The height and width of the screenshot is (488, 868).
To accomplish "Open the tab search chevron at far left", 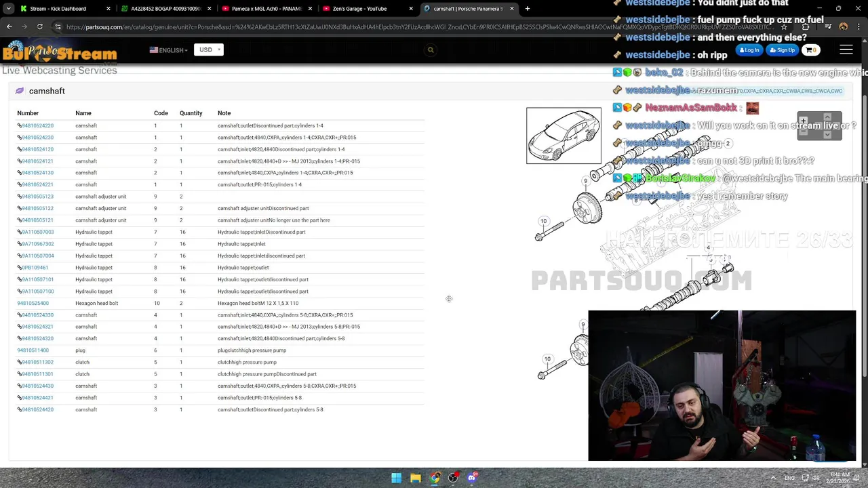I will tap(8, 9).
